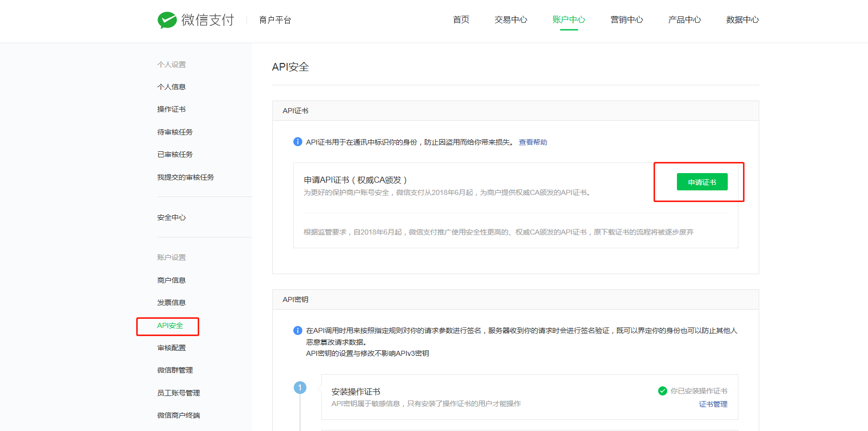Select API安全 in the sidebar
The image size is (868, 431).
170,325
